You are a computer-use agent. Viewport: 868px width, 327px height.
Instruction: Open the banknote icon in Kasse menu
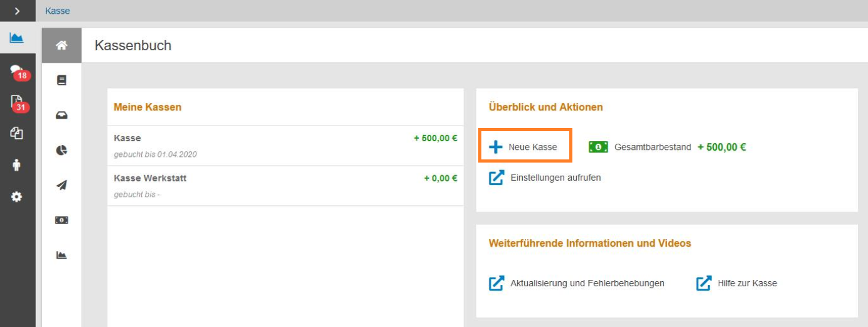click(x=62, y=220)
